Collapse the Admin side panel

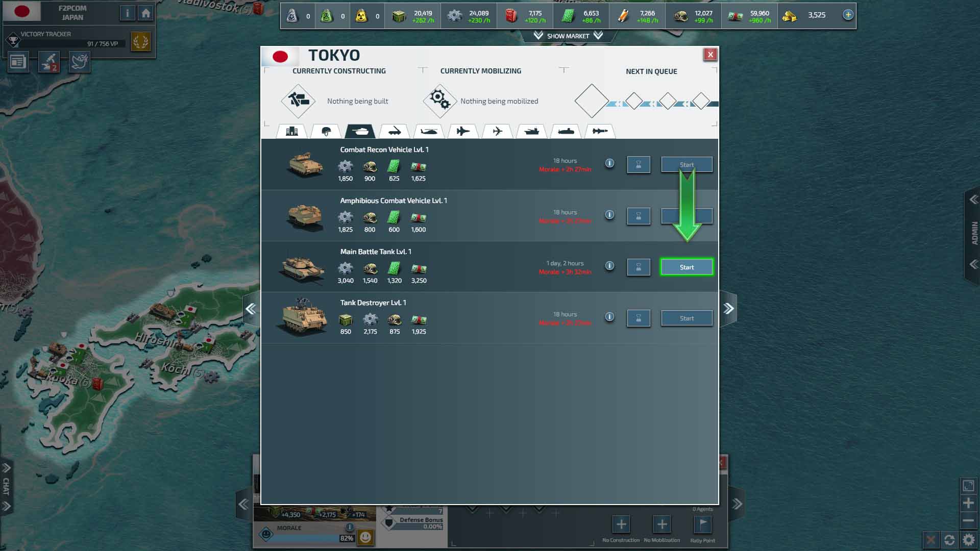[x=973, y=199]
